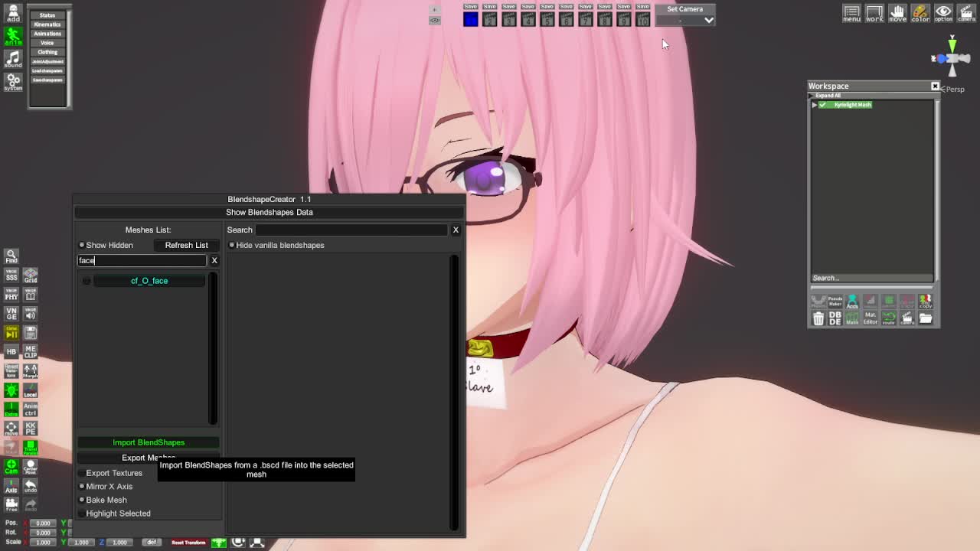Select the blue camera save slot 1
The height and width of the screenshot is (551, 980).
pyautogui.click(x=470, y=20)
